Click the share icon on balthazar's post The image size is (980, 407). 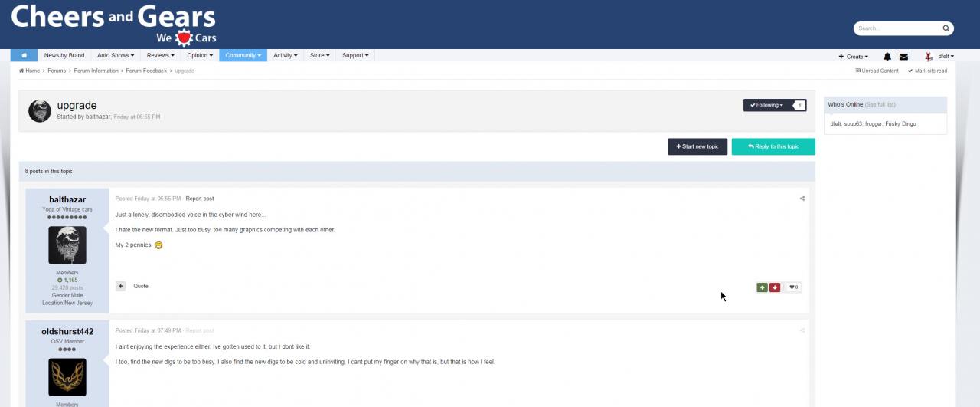802,199
